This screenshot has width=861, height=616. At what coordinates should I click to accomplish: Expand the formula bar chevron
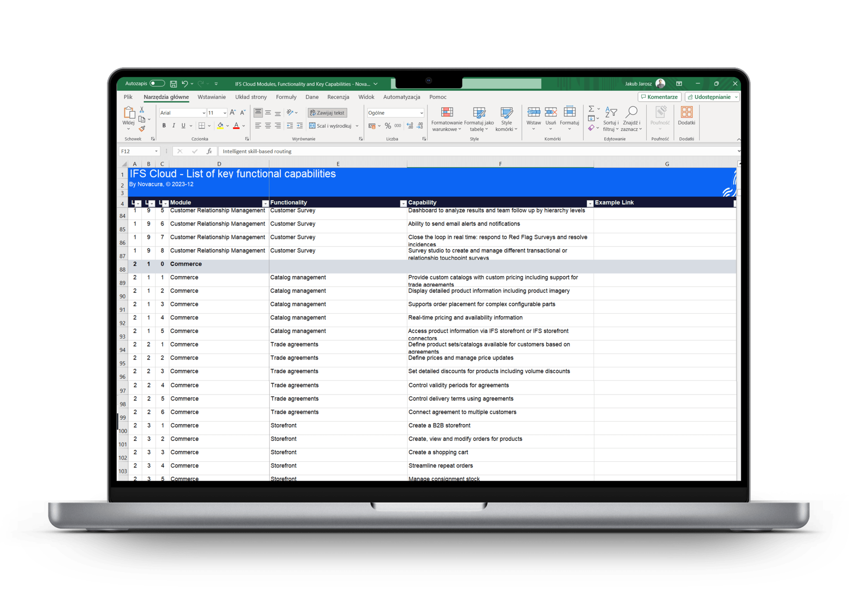point(739,151)
